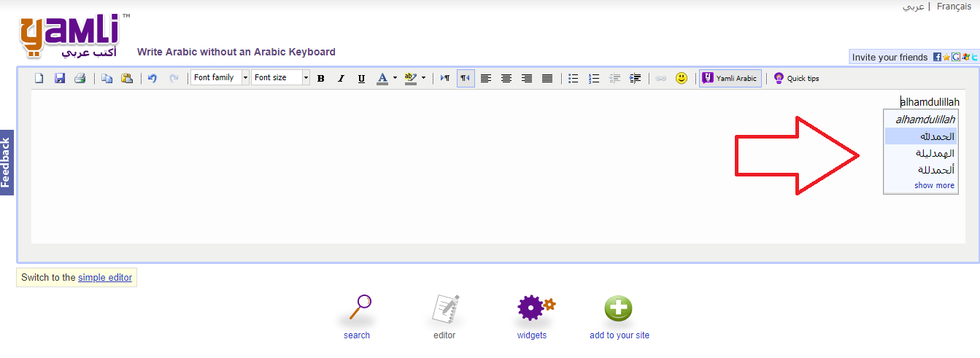Apply the highlight background color
Image resolution: width=980 pixels, height=358 pixels.
410,78
